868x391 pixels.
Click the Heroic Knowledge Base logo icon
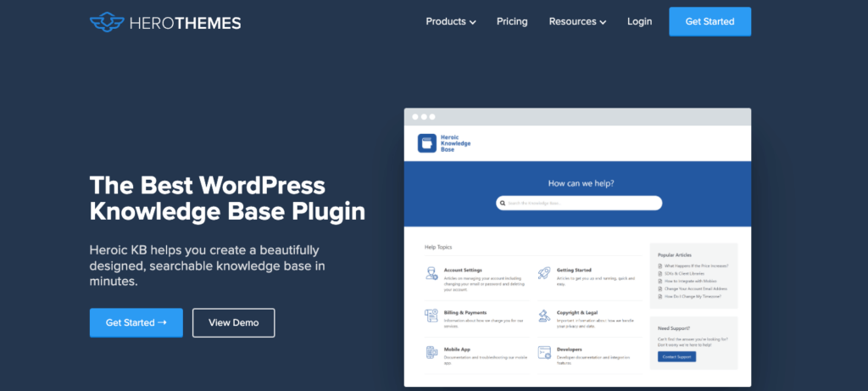(428, 143)
